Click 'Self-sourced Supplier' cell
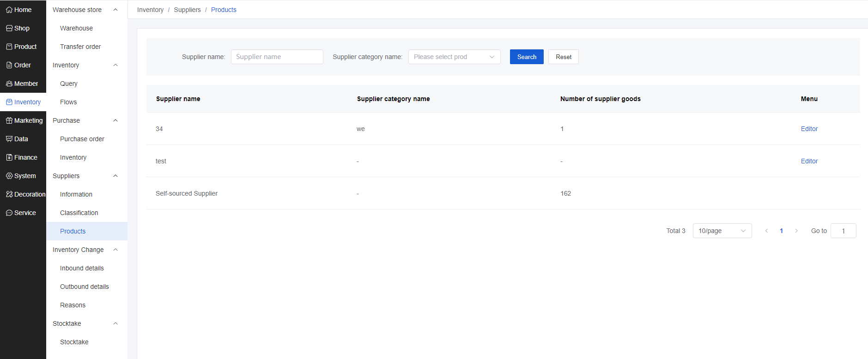The width and height of the screenshot is (868, 359). (x=187, y=193)
